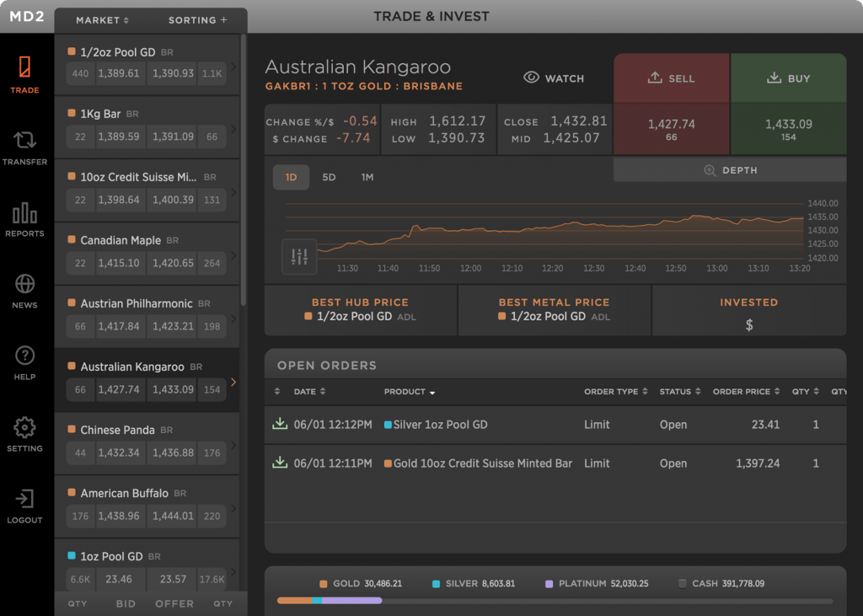The width and height of the screenshot is (863, 616).
Task: Select the 1M chart range
Action: [x=367, y=177]
